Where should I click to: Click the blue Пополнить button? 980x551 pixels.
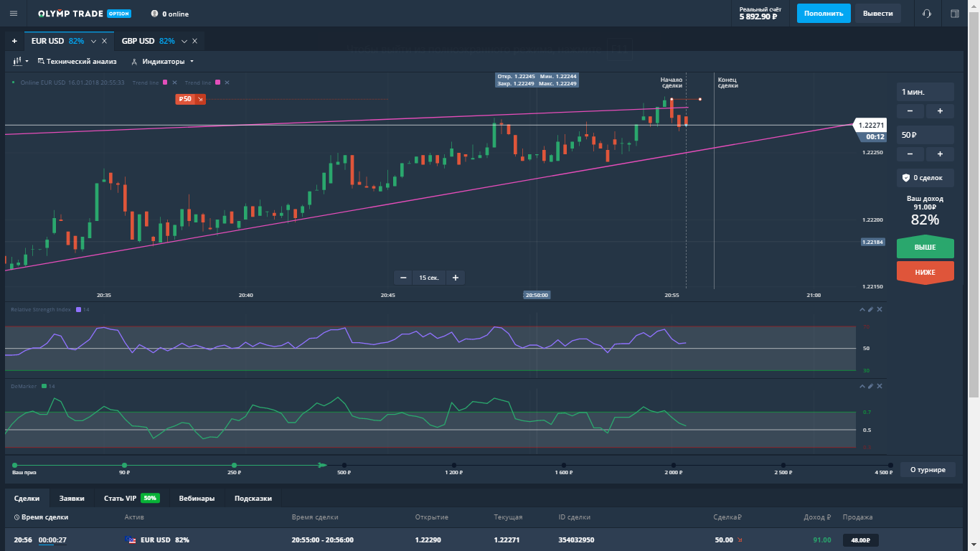click(824, 14)
